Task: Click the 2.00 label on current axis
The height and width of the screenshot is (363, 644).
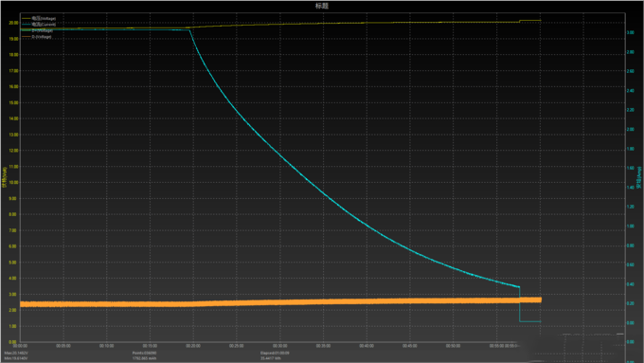Action: [630, 130]
